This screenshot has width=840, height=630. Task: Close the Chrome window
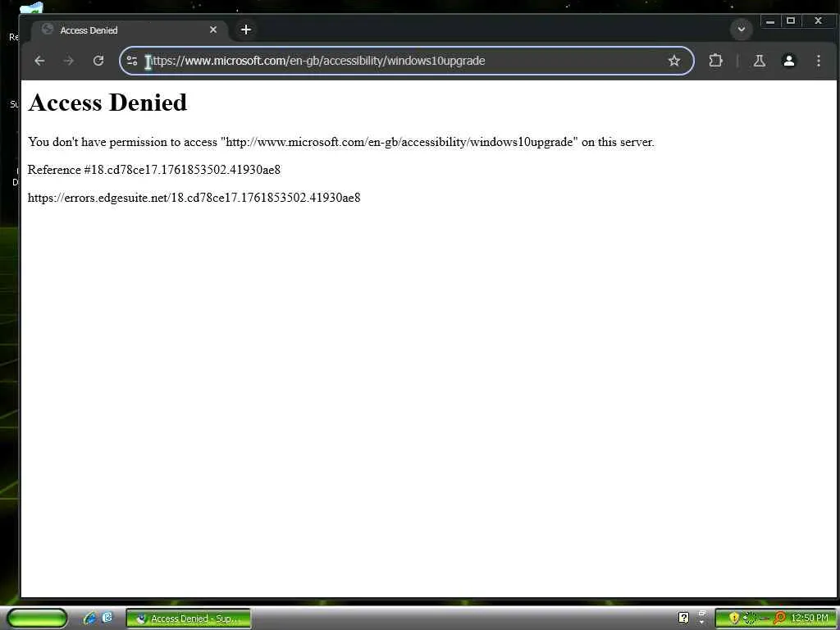(818, 21)
